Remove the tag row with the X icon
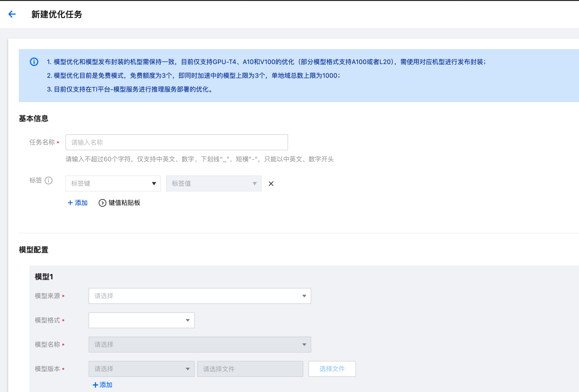The image size is (579, 392). 271,184
